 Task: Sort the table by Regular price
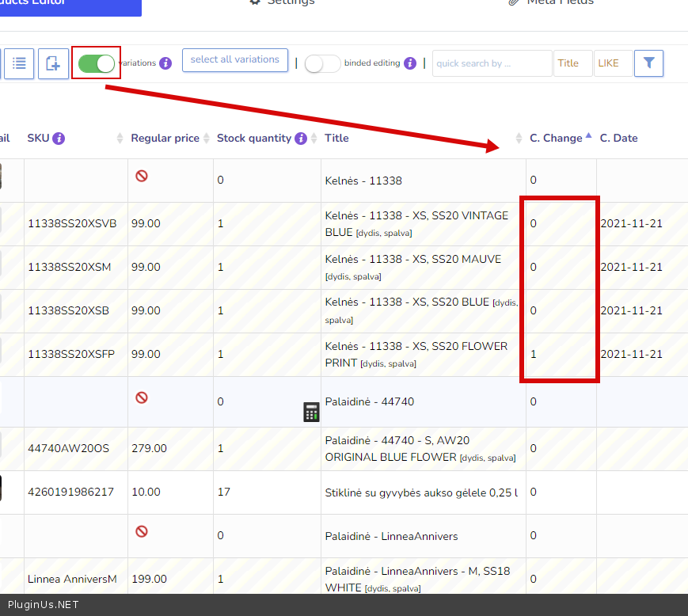(165, 138)
